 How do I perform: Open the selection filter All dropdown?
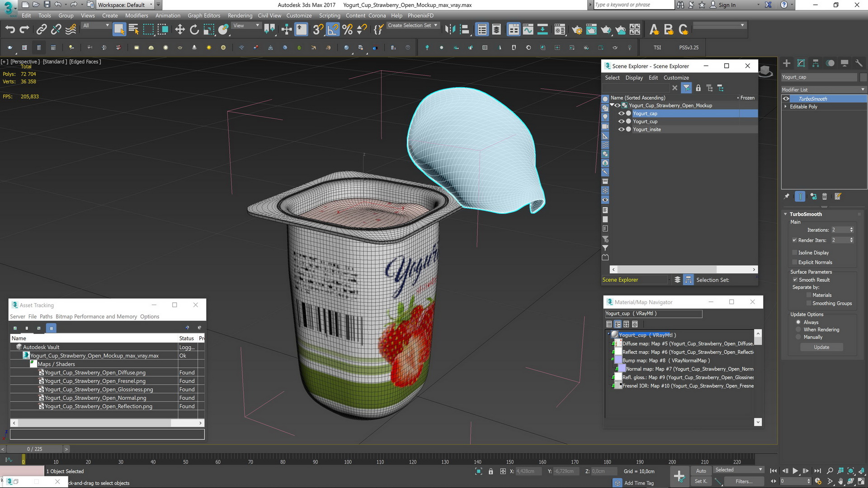click(x=96, y=26)
